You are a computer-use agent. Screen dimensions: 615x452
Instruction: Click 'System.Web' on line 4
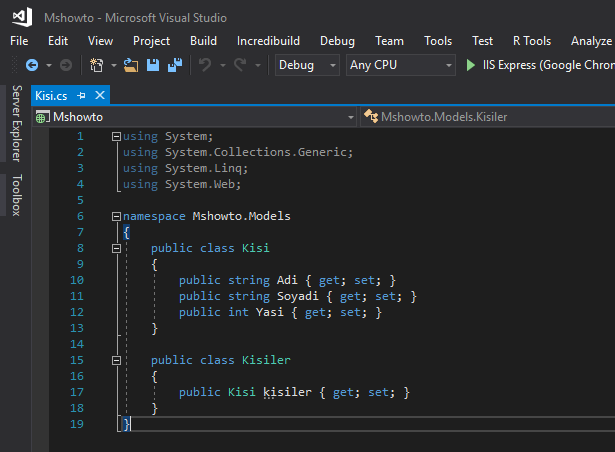coord(201,184)
